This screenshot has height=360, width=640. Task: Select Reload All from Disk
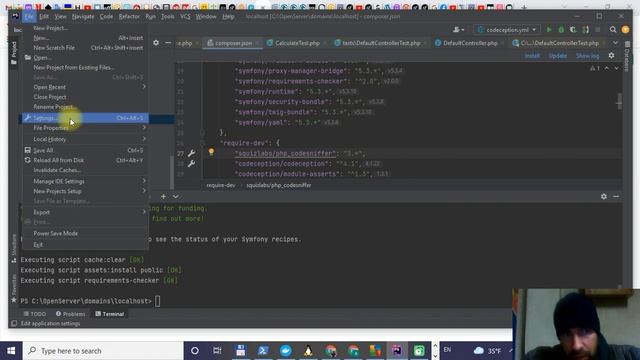[85, 160]
